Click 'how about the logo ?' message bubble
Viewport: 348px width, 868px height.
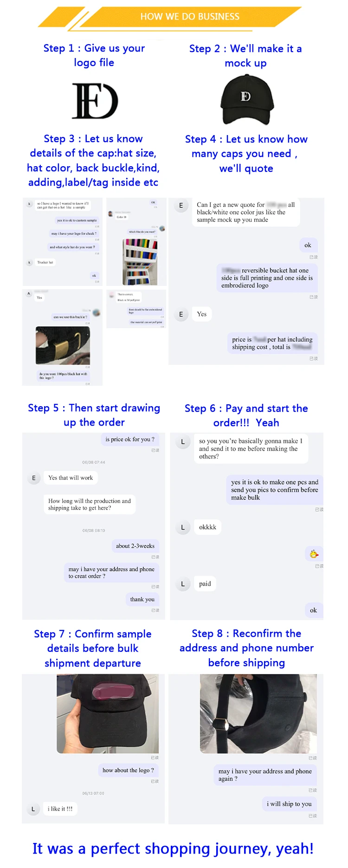pos(129,770)
